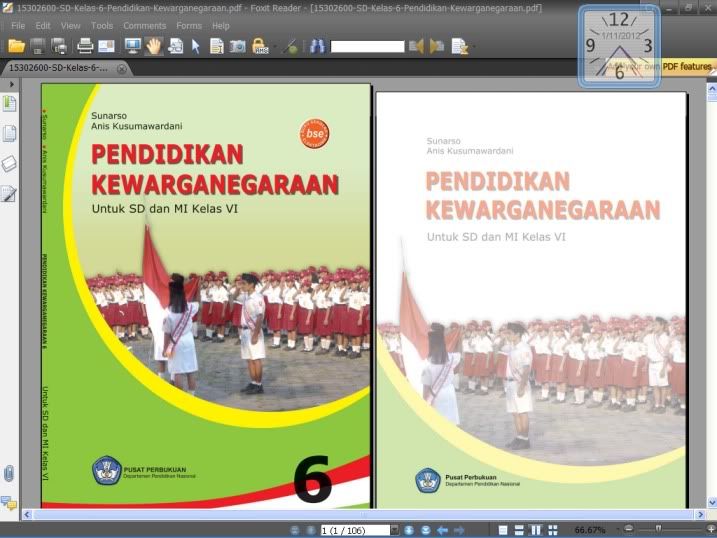
Task: Take a Snapshot with camera icon
Action: pyautogui.click(x=237, y=46)
